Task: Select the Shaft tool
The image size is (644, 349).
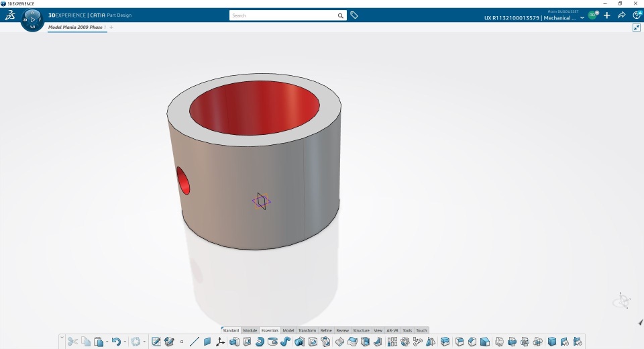Action: point(260,342)
